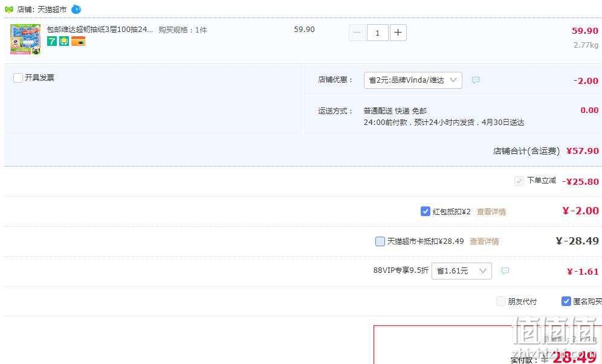This screenshot has width=602, height=364.
Task: Click the Tmall supermarket store logo icon
Action: point(9,9)
